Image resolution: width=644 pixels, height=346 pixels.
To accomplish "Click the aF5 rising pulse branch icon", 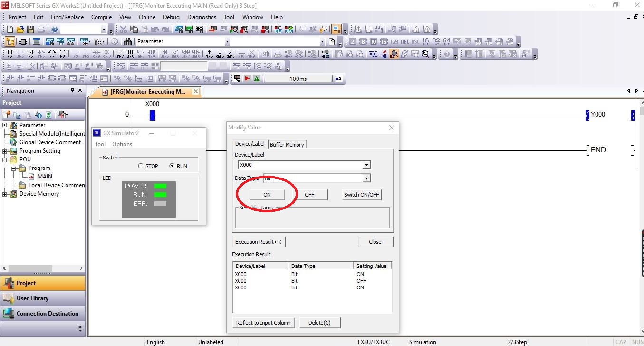I will (x=210, y=54).
